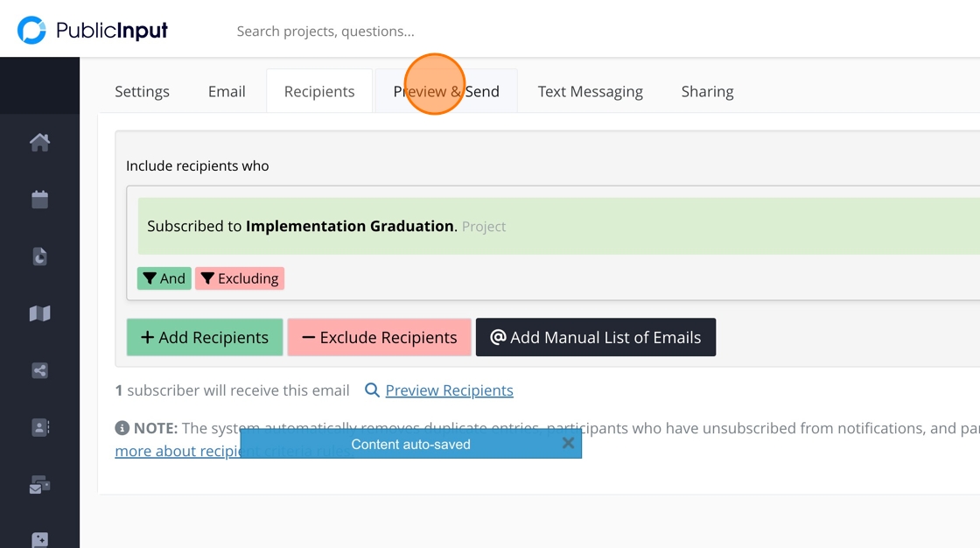This screenshot has height=548, width=980.
Task: Click the PublicInput logo
Action: pos(93,31)
